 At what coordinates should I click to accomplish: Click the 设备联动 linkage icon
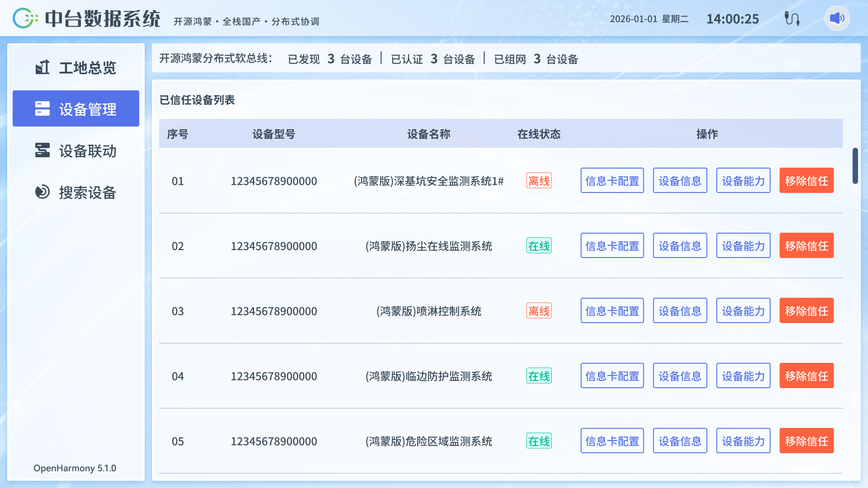(x=42, y=150)
